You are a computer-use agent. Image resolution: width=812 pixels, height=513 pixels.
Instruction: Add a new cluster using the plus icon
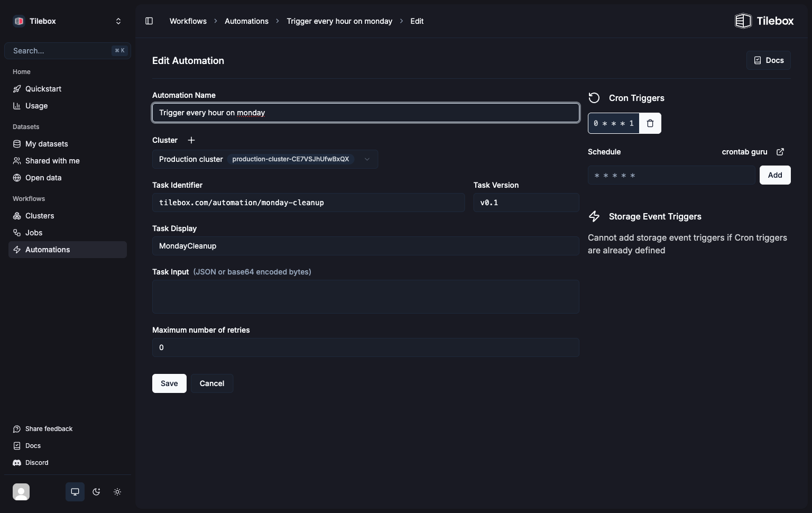tap(191, 140)
